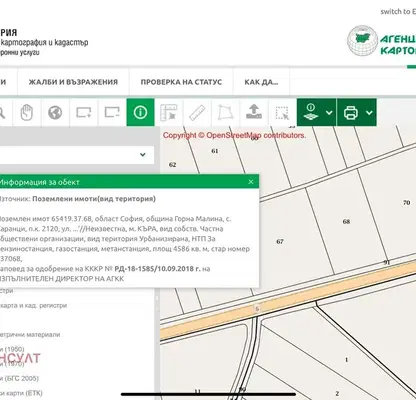Click the upload file icon
Screen dimensions: 416x400
pyautogui.click(x=254, y=112)
